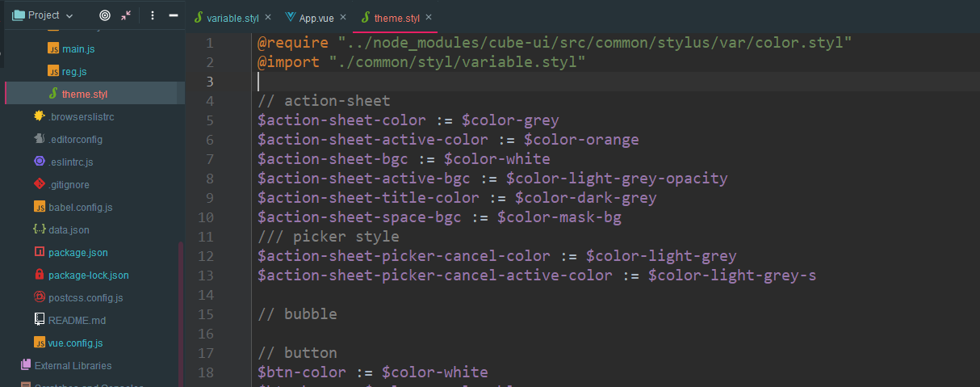Viewport: 980px width, 387px height.
Task: Click the package-lock.json lock icon
Action: (x=39, y=275)
